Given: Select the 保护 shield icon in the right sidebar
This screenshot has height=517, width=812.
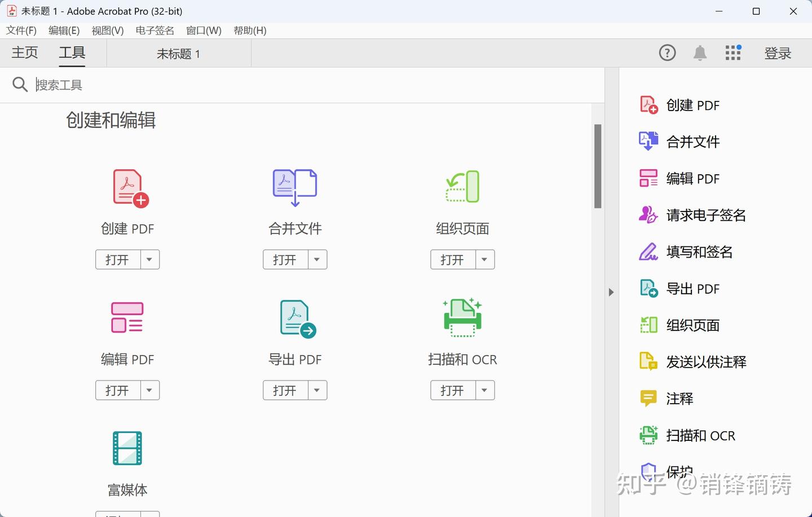Looking at the screenshot, I should tap(648, 472).
